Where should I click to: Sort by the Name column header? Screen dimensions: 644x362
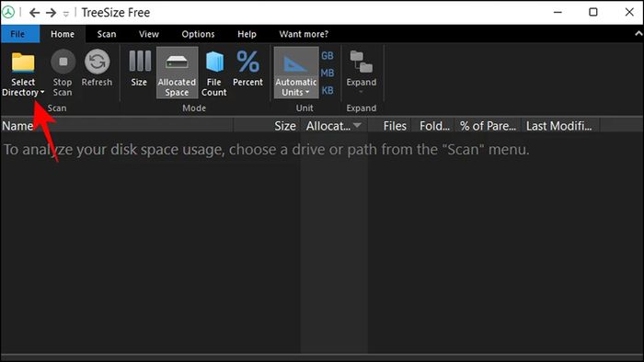point(117,126)
